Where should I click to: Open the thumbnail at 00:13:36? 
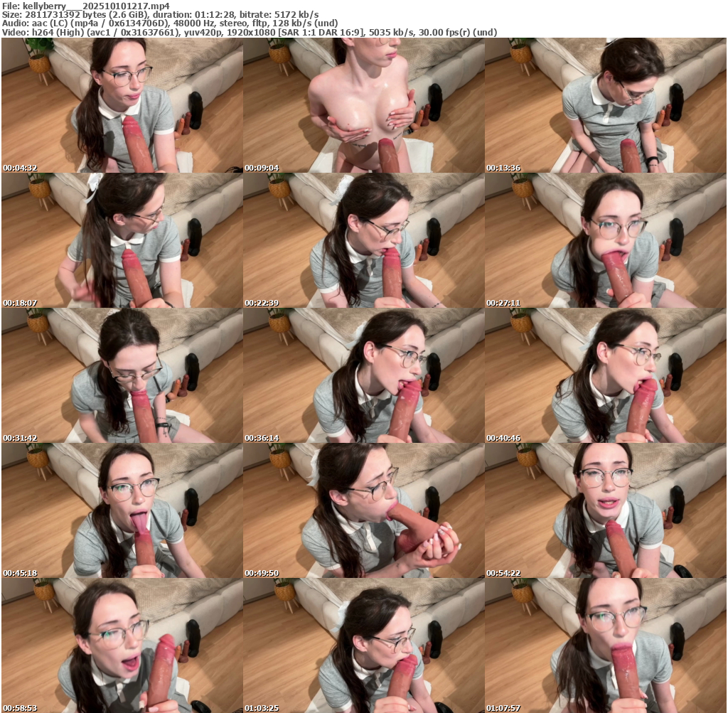[x=605, y=105]
